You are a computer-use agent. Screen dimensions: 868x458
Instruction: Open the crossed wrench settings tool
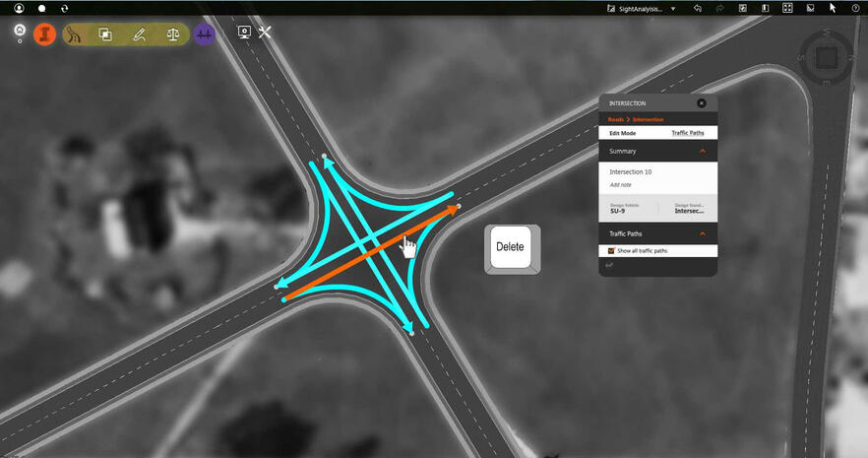point(265,33)
